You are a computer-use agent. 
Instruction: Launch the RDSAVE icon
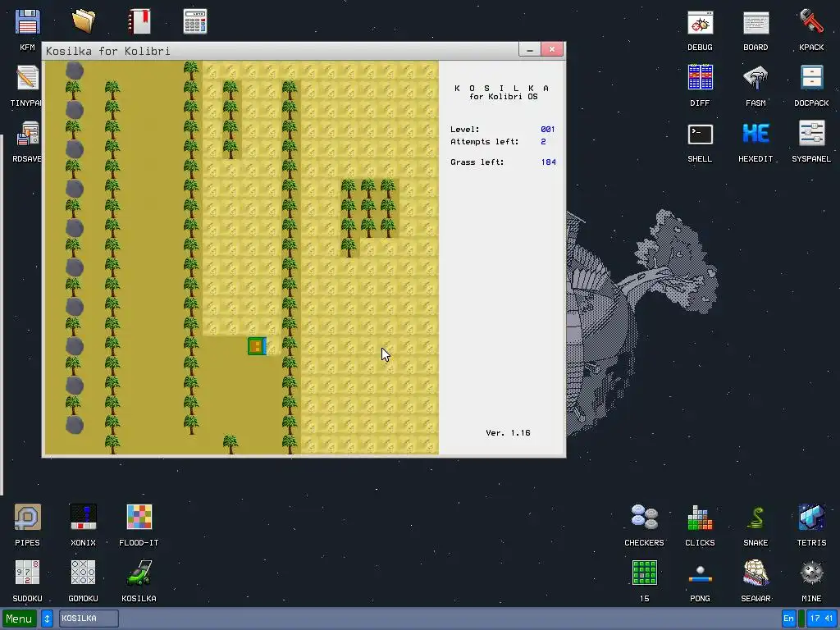coord(27,134)
